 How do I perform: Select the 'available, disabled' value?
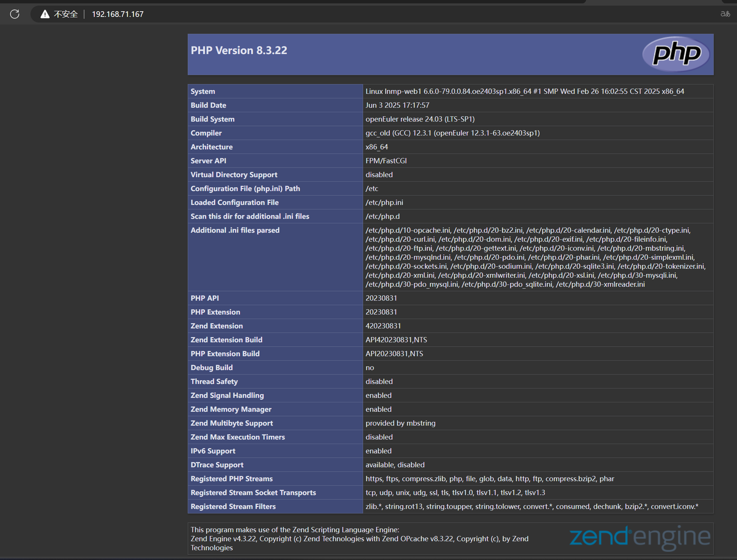[395, 465]
